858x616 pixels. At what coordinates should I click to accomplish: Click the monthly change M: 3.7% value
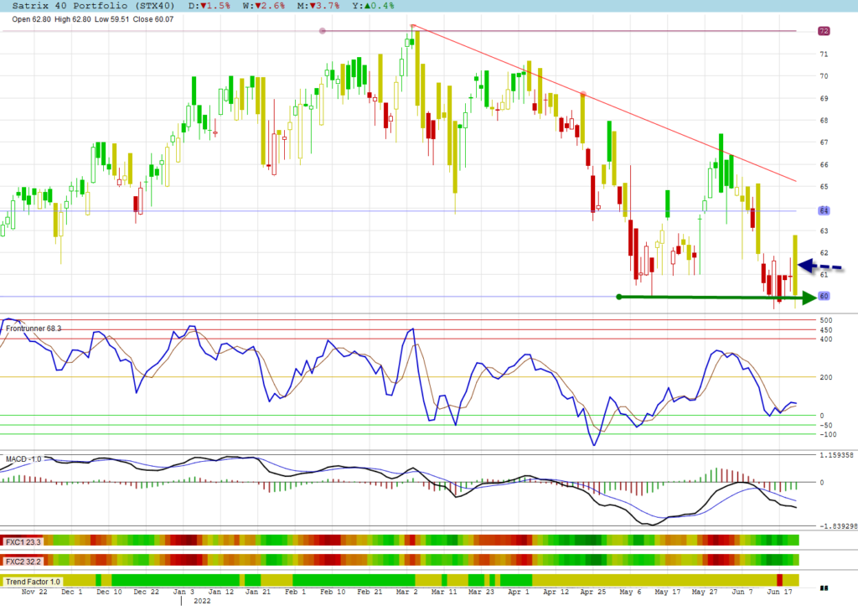[318, 6]
